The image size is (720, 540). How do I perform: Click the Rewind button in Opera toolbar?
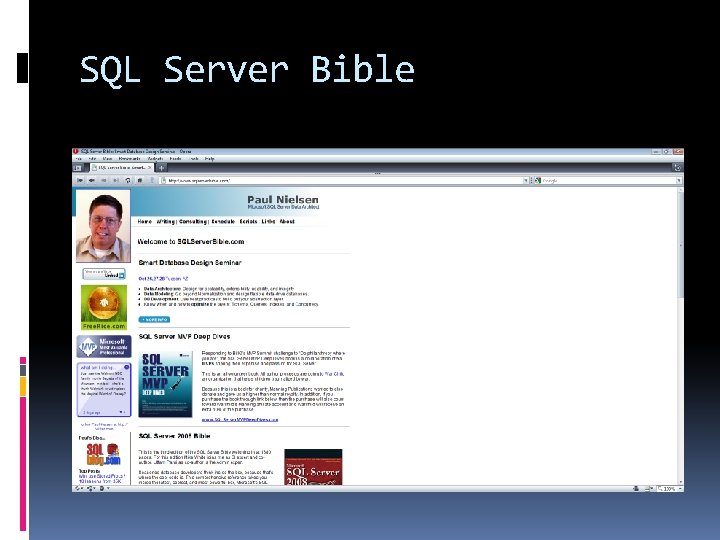tap(80, 180)
